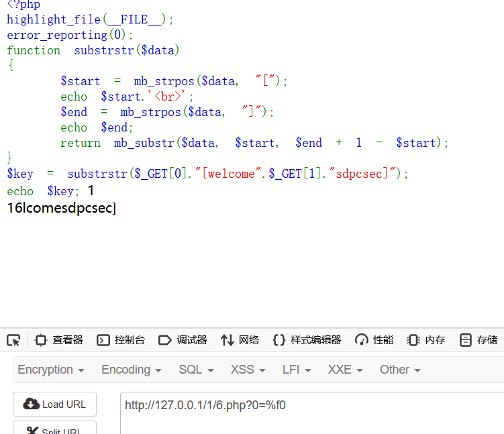The image size is (504, 434).
Task: Click the function substrstr($data) line
Action: click(93, 50)
